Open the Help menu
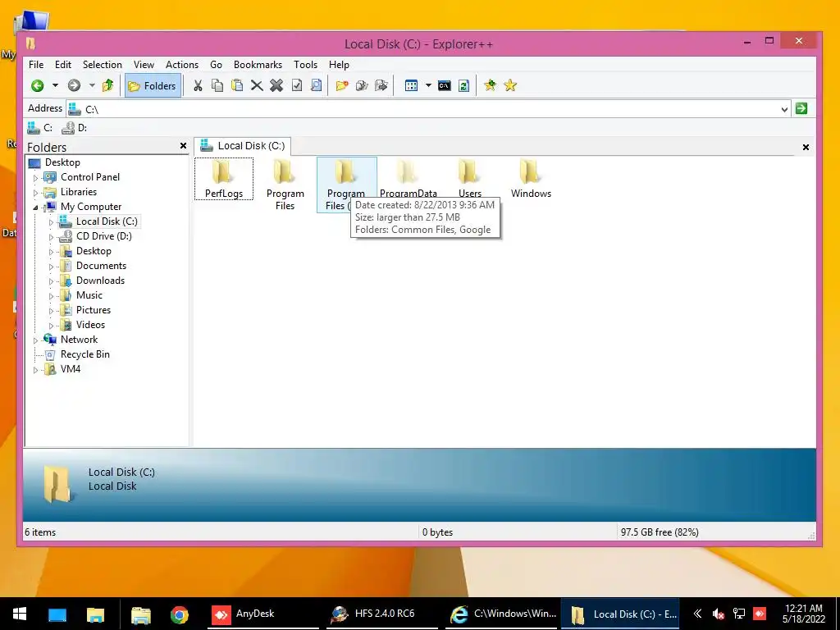 pos(339,65)
